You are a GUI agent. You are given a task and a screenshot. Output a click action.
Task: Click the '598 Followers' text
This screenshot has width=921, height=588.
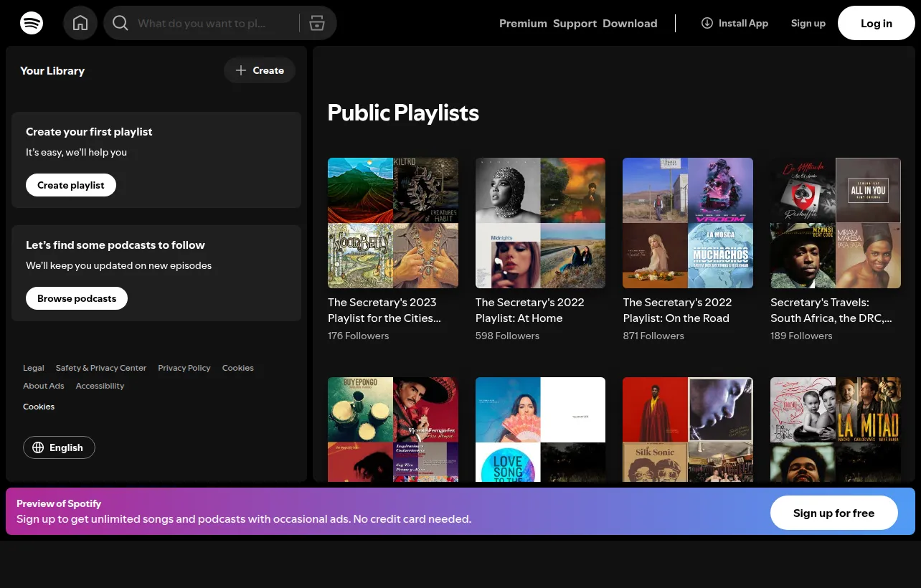pos(507,336)
